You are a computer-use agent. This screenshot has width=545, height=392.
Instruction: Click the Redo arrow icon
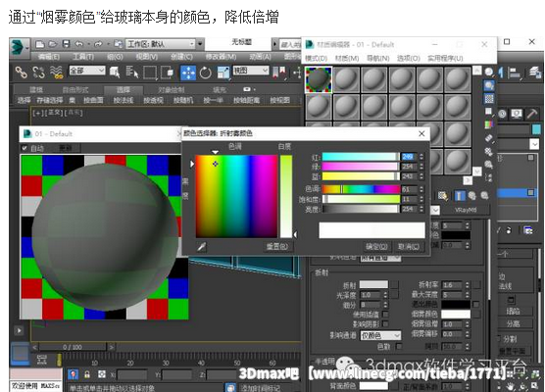click(x=98, y=44)
